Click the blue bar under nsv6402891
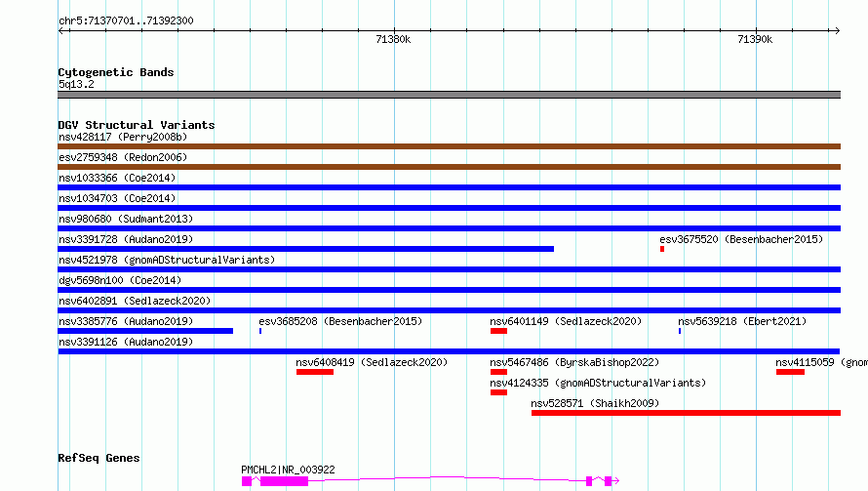This screenshot has width=868, height=491. 449,310
